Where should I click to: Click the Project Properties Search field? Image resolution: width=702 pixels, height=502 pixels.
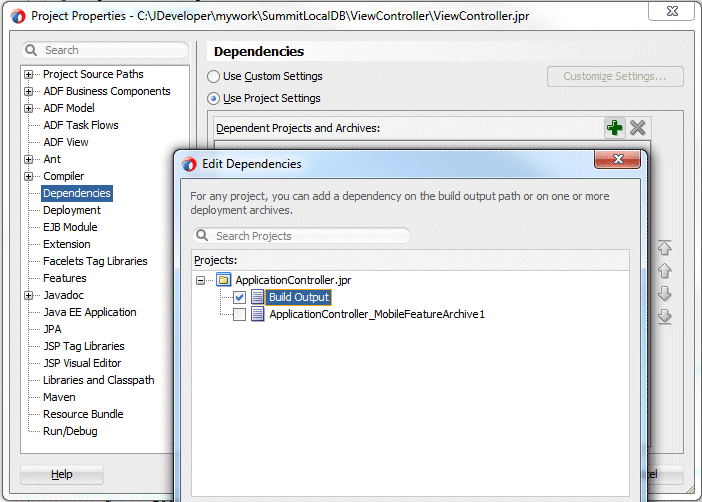(x=105, y=50)
